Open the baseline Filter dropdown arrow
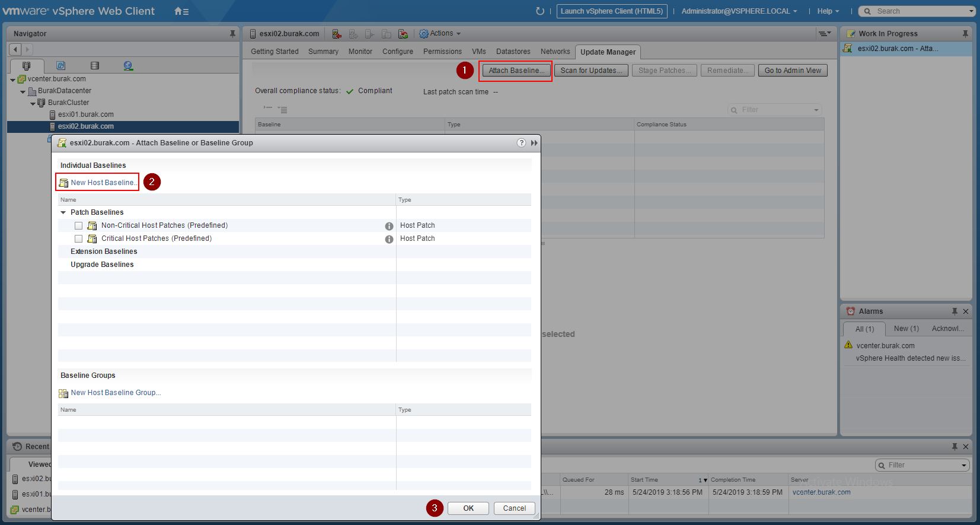 click(x=816, y=110)
